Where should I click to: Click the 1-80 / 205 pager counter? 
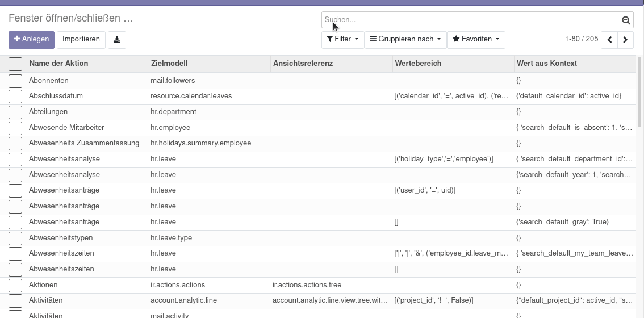(x=582, y=39)
